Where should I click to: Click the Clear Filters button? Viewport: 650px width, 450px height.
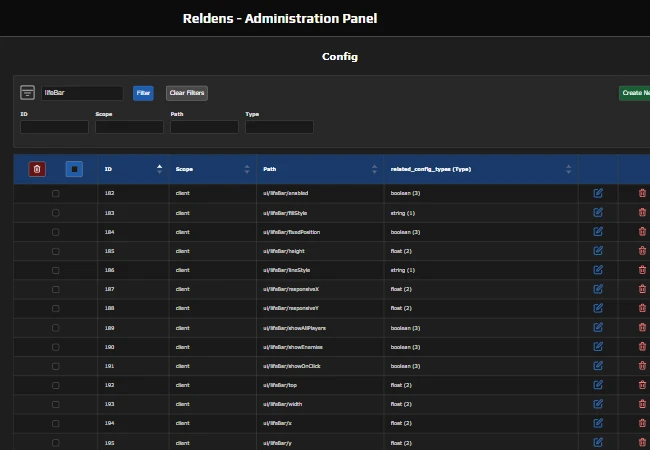coord(187,93)
